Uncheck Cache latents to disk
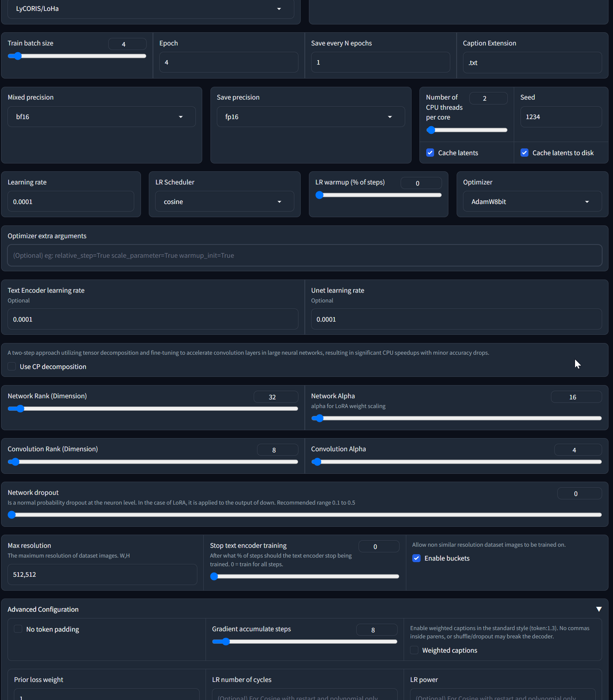 tap(525, 153)
